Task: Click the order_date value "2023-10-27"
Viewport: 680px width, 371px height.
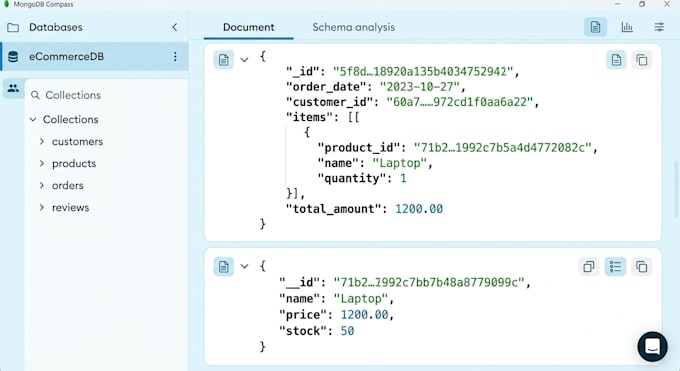Action: point(419,87)
